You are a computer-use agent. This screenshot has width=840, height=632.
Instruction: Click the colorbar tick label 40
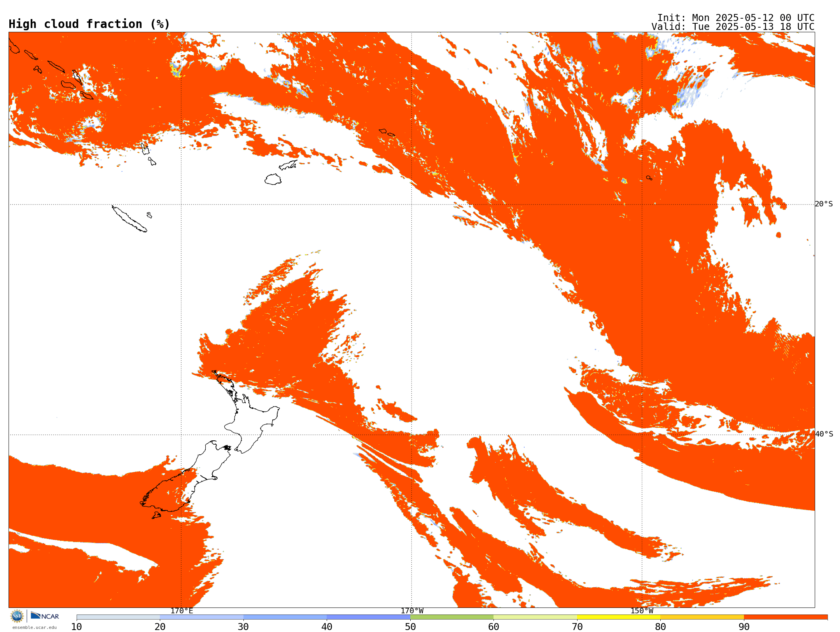(327, 627)
